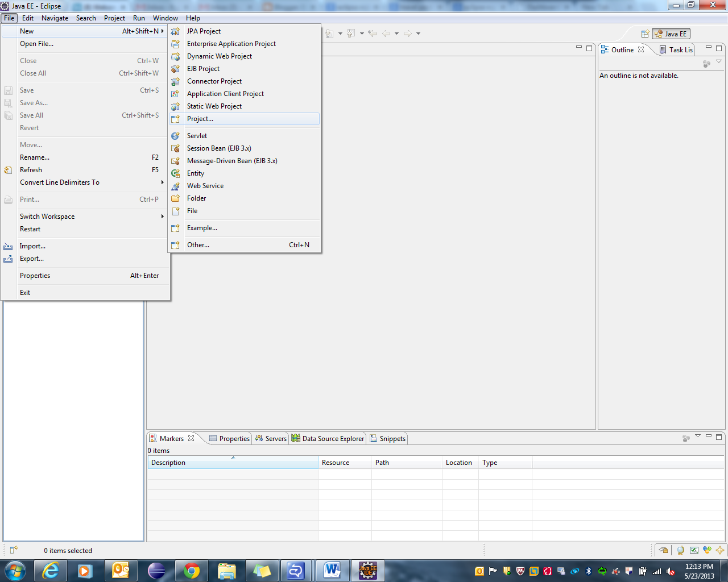Image resolution: width=728 pixels, height=582 pixels.
Task: Click the picture icon in the status bar
Action: 694,550
